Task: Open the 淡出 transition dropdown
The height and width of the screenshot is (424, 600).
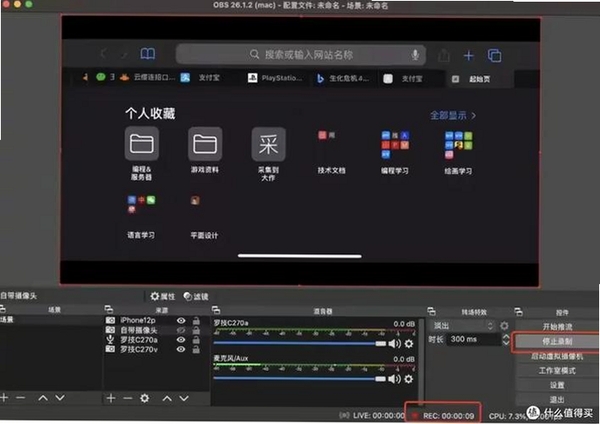Action: (x=462, y=326)
